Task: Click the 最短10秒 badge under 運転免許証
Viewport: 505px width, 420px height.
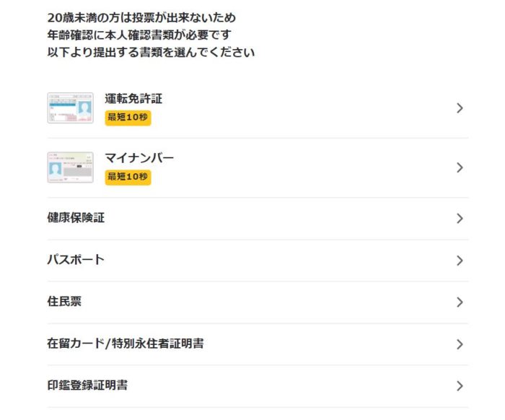Action: click(x=128, y=118)
